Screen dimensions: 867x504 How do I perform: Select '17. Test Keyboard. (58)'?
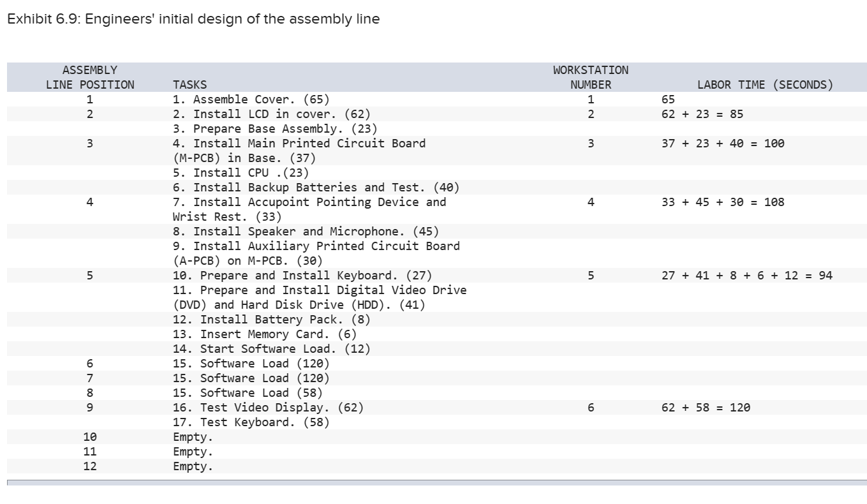click(251, 422)
